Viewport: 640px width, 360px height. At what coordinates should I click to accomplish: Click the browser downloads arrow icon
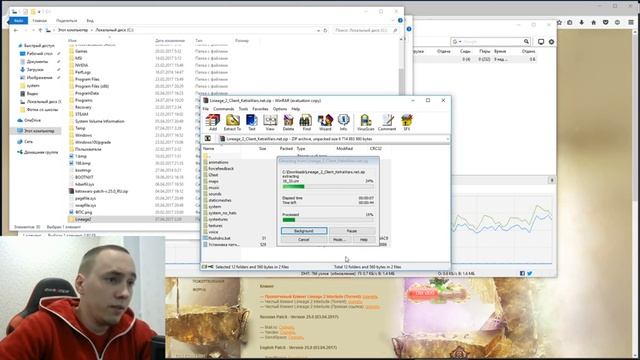tap(582, 22)
